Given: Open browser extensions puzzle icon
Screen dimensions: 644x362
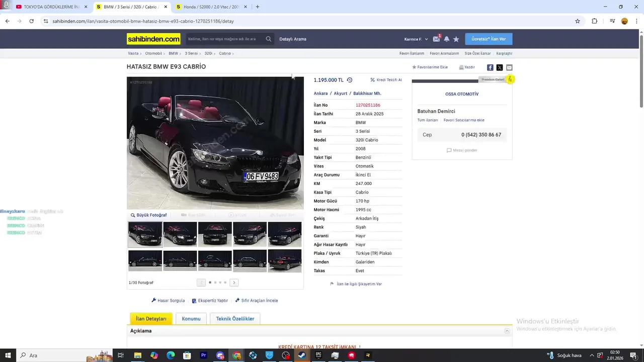Looking at the screenshot, I should click(595, 21).
